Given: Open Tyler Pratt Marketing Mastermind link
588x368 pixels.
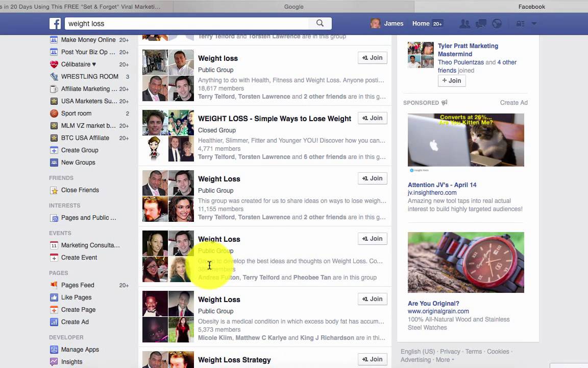Looking at the screenshot, I should [x=468, y=50].
